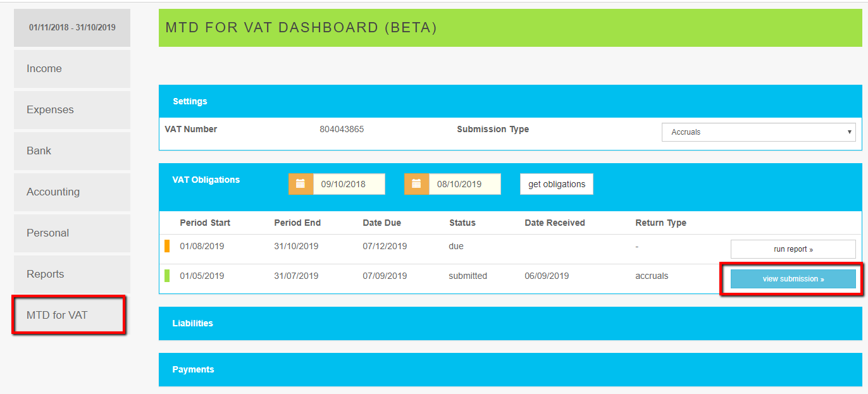Click period start 01/05/2019
The height and width of the screenshot is (394, 868).
tap(202, 276)
